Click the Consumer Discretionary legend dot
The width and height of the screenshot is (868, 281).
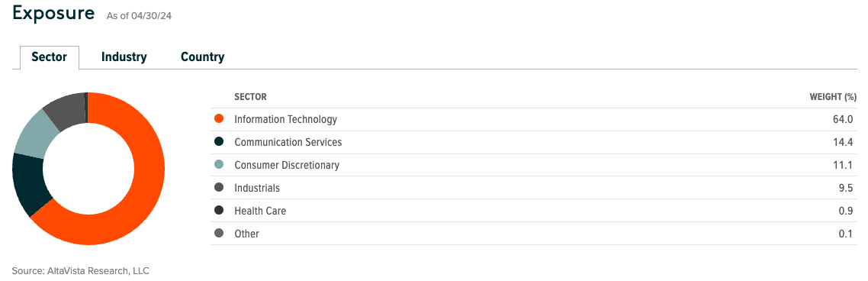219,165
